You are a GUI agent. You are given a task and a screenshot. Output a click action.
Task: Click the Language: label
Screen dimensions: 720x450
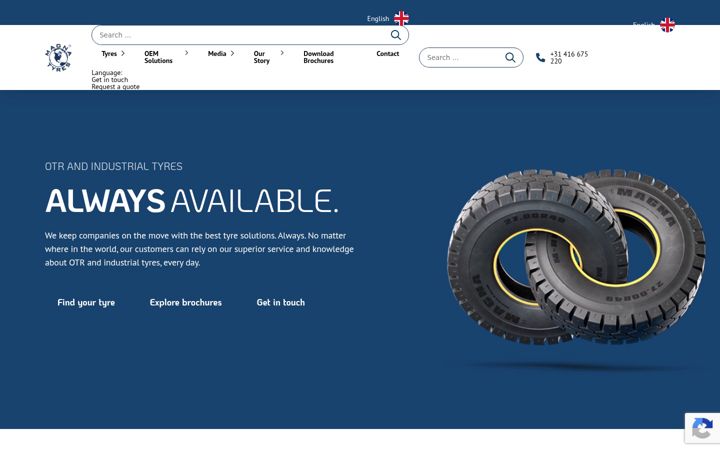coord(107,73)
